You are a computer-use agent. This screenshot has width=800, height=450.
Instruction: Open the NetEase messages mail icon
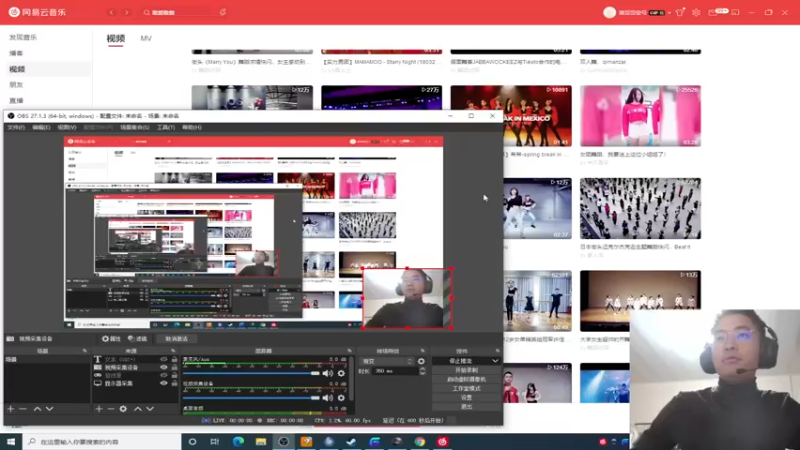click(x=713, y=12)
